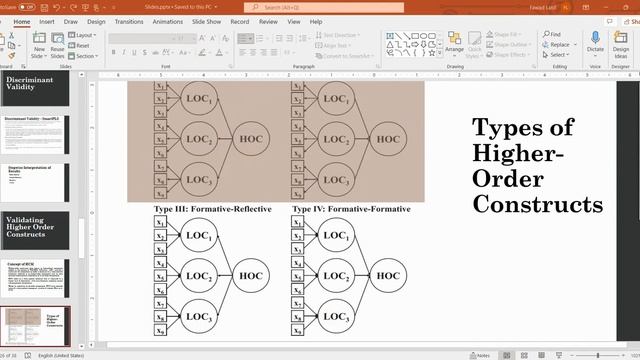
Task: Toggle strikethrough formatting
Action: [x=155, y=52]
